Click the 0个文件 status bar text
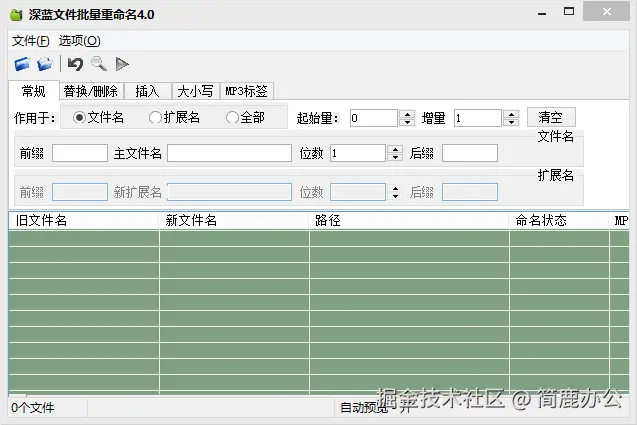 coord(32,408)
